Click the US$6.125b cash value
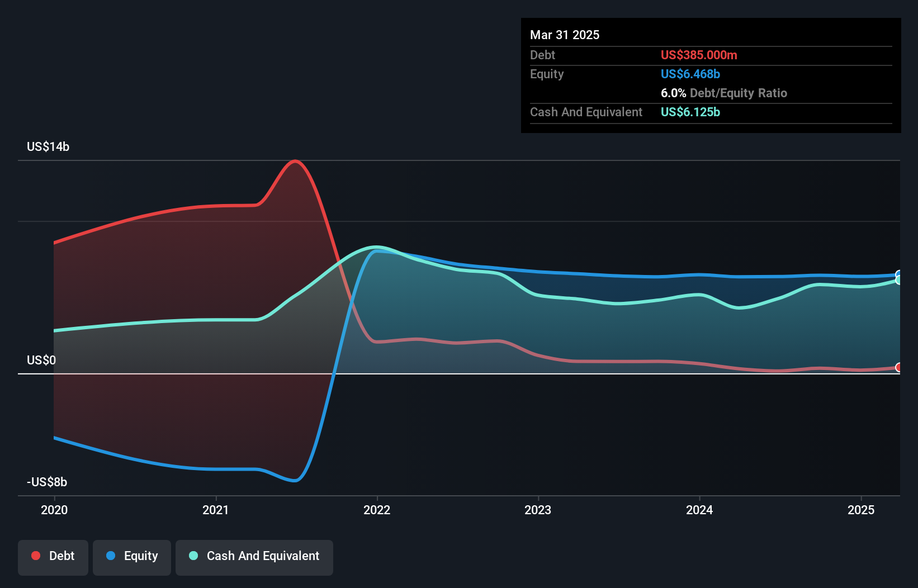The image size is (918, 588). (x=690, y=112)
